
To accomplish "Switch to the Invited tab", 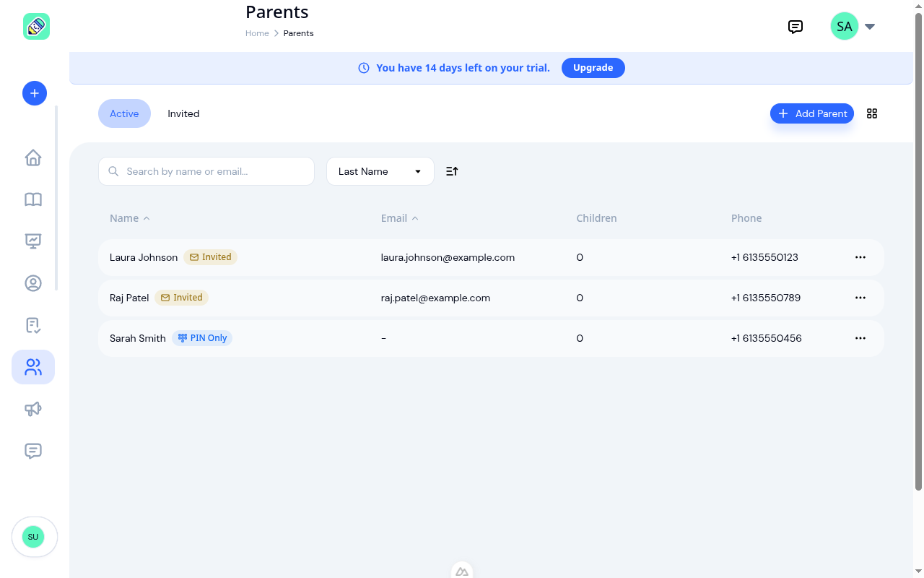I will pyautogui.click(x=183, y=113).
